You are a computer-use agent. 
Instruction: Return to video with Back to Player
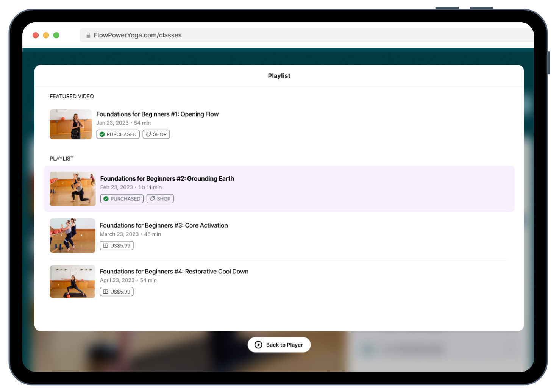(x=284, y=345)
